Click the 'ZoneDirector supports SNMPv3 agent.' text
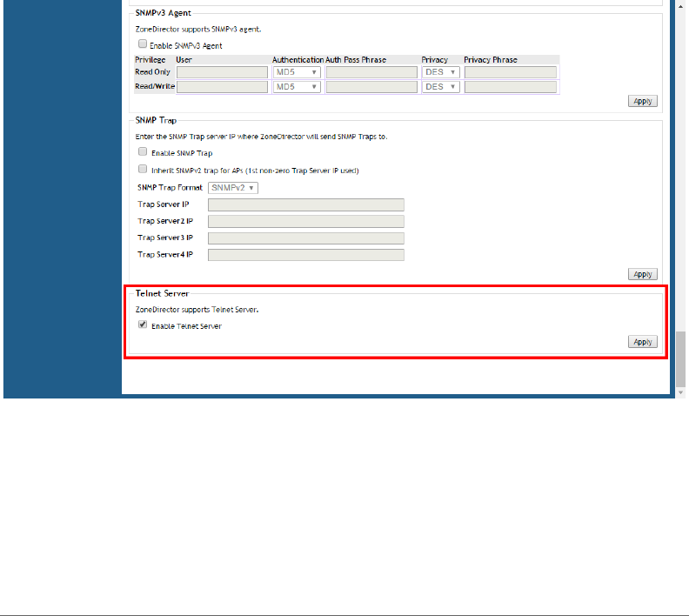Screen dimensions: 689x616 (198, 30)
